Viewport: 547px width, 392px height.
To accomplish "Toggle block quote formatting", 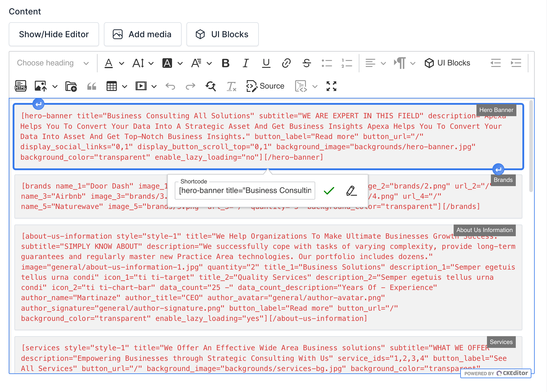I will [92, 86].
